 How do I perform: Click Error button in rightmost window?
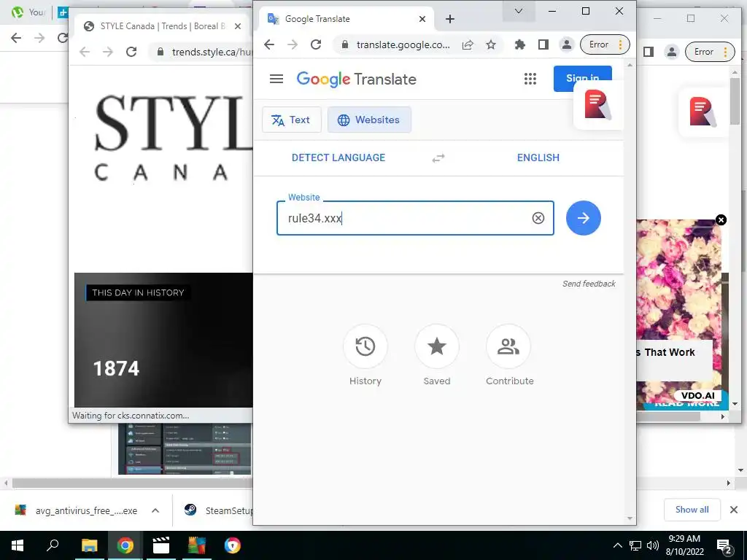[x=710, y=52]
